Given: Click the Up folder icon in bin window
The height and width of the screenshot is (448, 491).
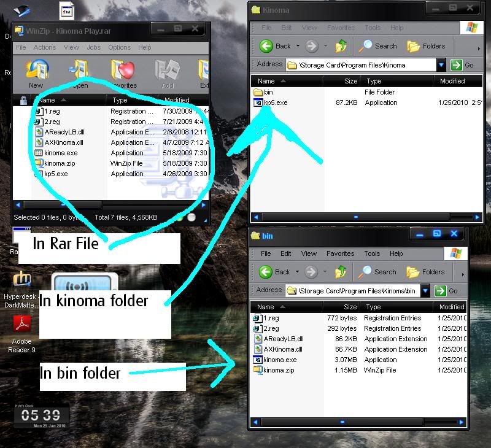Looking at the screenshot, I should click(341, 272).
